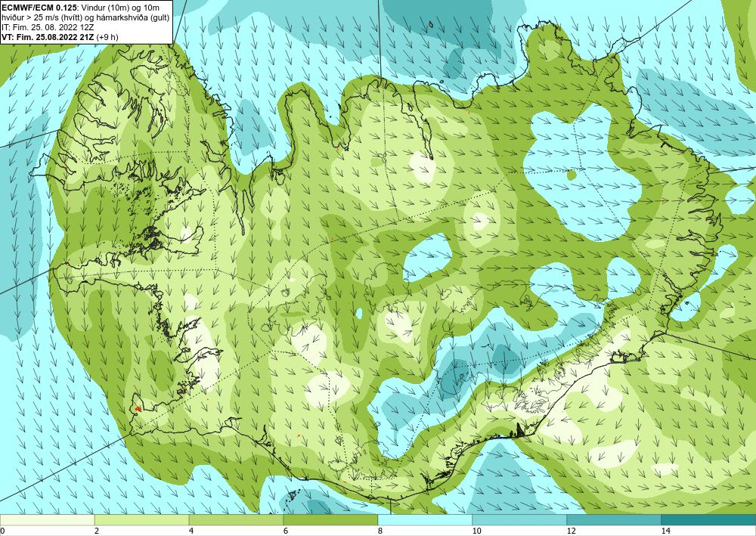Click the pale cream 0–2 m/s legend swatch

point(47,519)
